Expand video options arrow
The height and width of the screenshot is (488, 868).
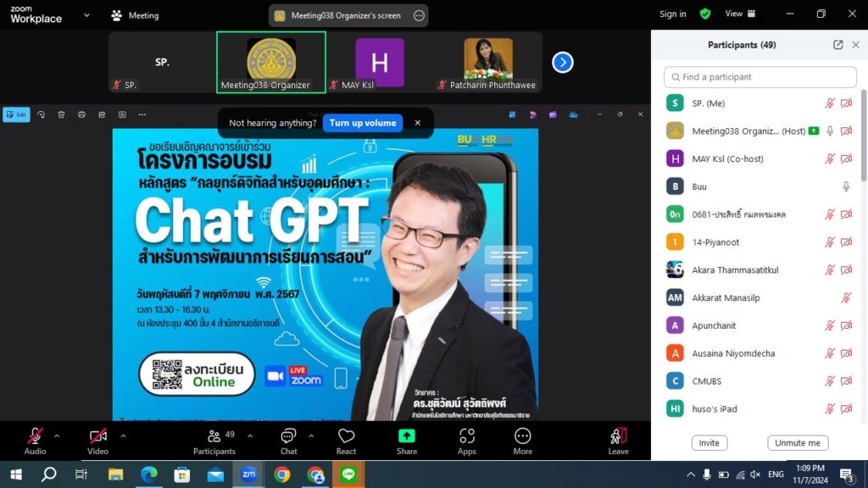click(123, 435)
